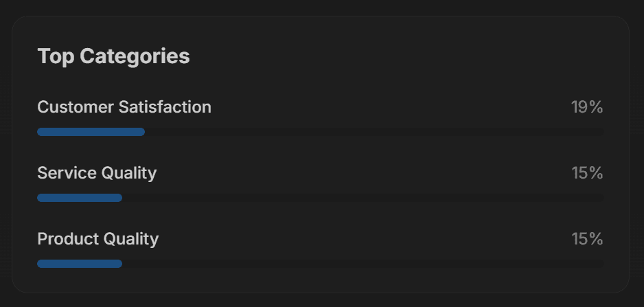Click the 15% value beside Service Quality
Image resolution: width=644 pixels, height=307 pixels.
587,173
